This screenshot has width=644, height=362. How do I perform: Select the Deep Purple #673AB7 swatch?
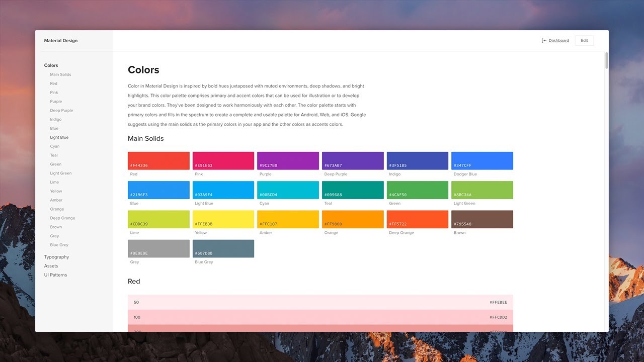pos(353,161)
